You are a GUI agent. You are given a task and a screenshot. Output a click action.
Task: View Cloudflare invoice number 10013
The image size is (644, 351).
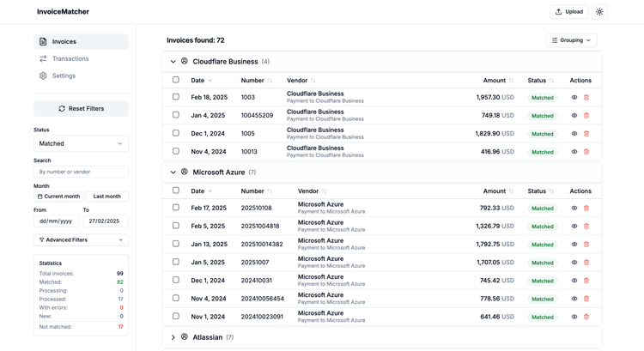(x=574, y=152)
